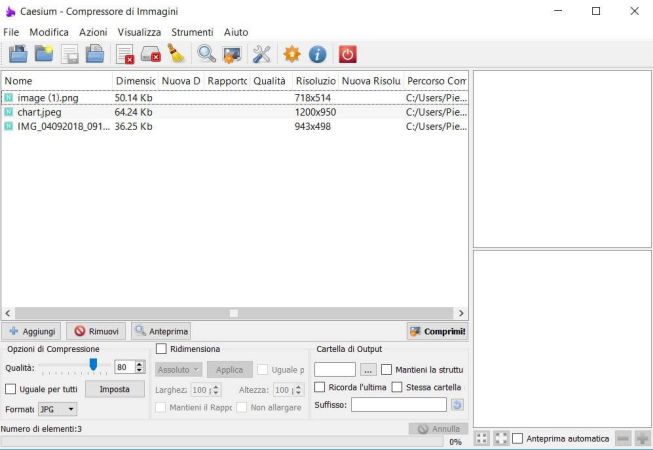Click the file icon beside chart.jpeg
The width and height of the screenshot is (653, 450).
tap(9, 112)
